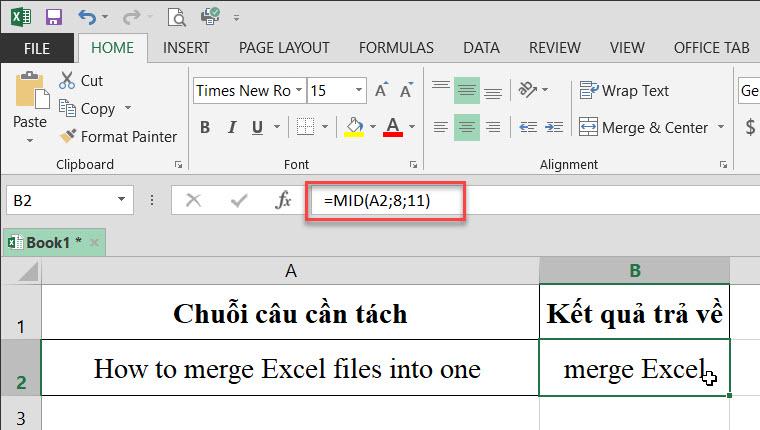Expand the Underline style dropdown arrow
Viewport: 760px width, 430px height.
pos(277,127)
